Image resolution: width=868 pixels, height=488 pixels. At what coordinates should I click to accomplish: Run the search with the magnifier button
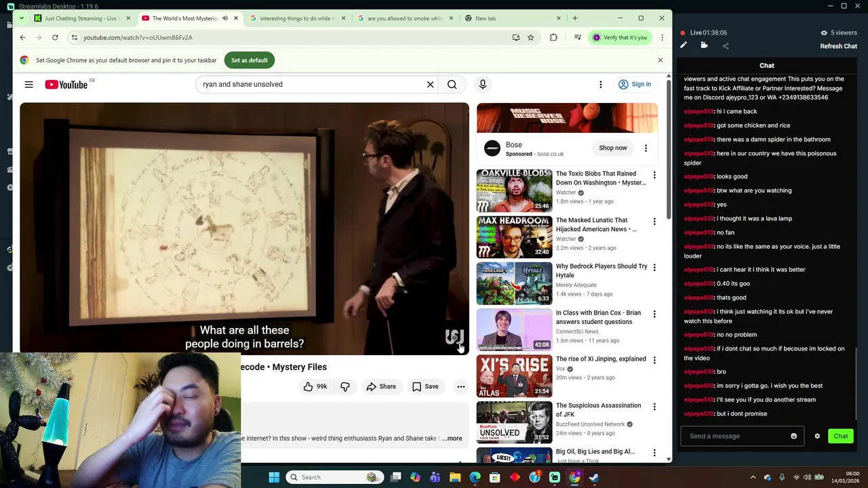point(452,84)
